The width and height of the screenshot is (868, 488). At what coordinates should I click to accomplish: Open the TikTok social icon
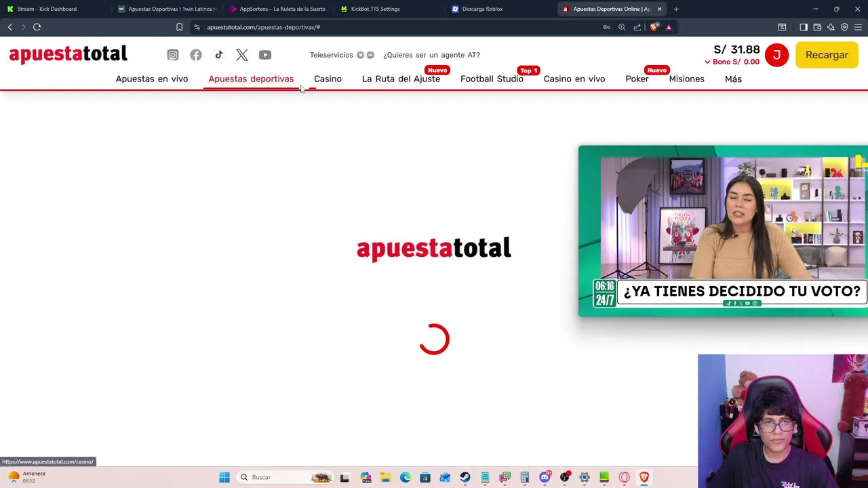[x=219, y=55]
